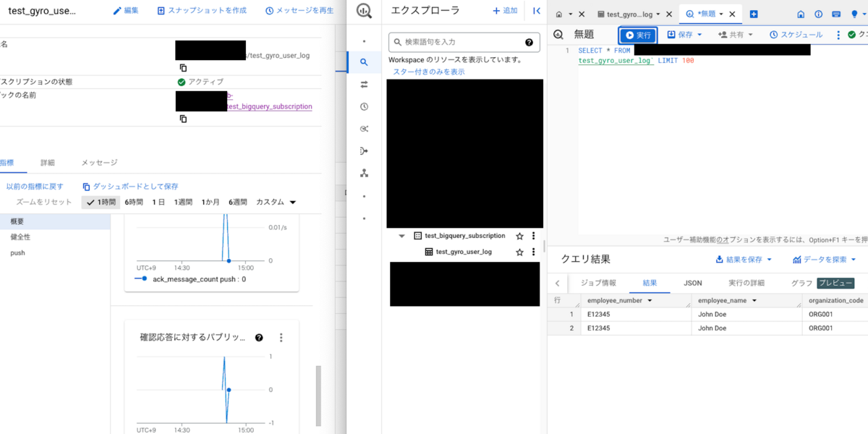Click 実行 to run the query

[x=638, y=35]
